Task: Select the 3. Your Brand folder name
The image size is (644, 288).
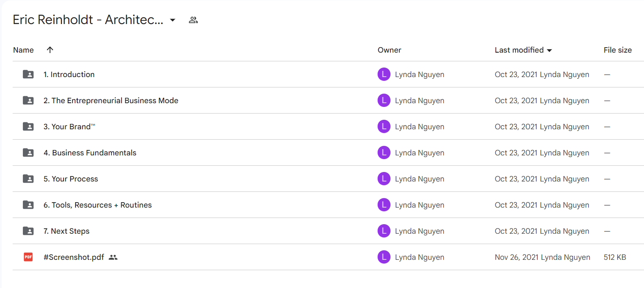Action: click(x=69, y=127)
